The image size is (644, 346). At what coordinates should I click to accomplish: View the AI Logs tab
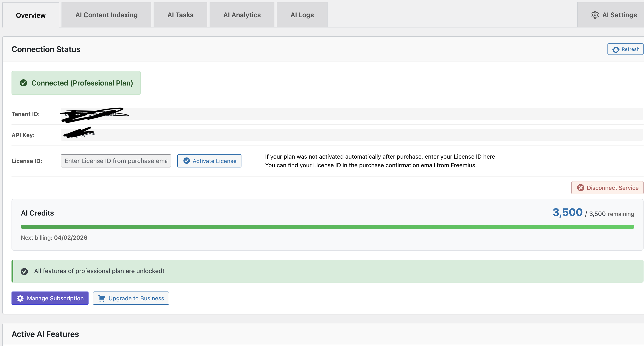click(x=302, y=15)
